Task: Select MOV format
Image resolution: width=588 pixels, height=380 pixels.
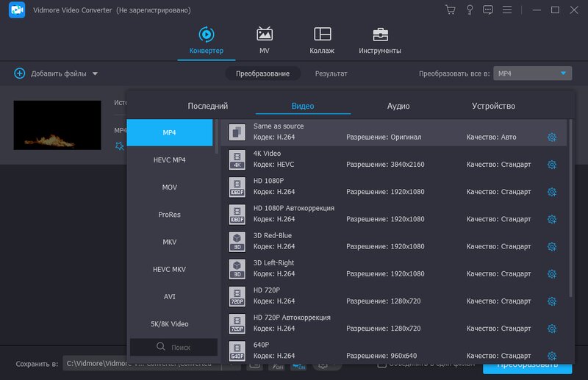Action: 170,187
